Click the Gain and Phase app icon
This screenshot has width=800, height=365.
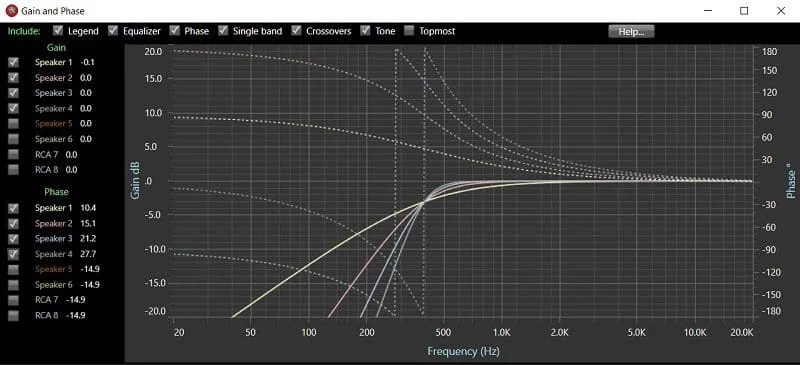coord(11,11)
